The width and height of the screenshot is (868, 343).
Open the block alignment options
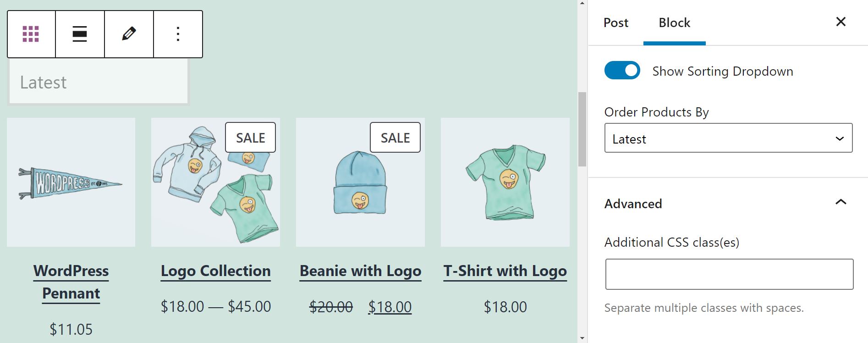pyautogui.click(x=80, y=34)
